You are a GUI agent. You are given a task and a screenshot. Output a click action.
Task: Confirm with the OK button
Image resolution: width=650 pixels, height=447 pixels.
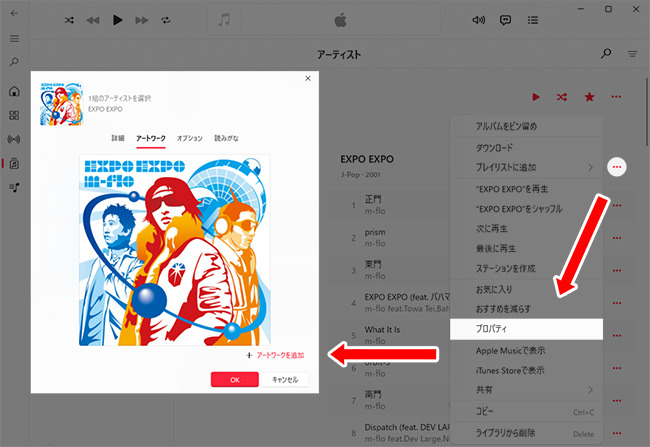pos(235,379)
